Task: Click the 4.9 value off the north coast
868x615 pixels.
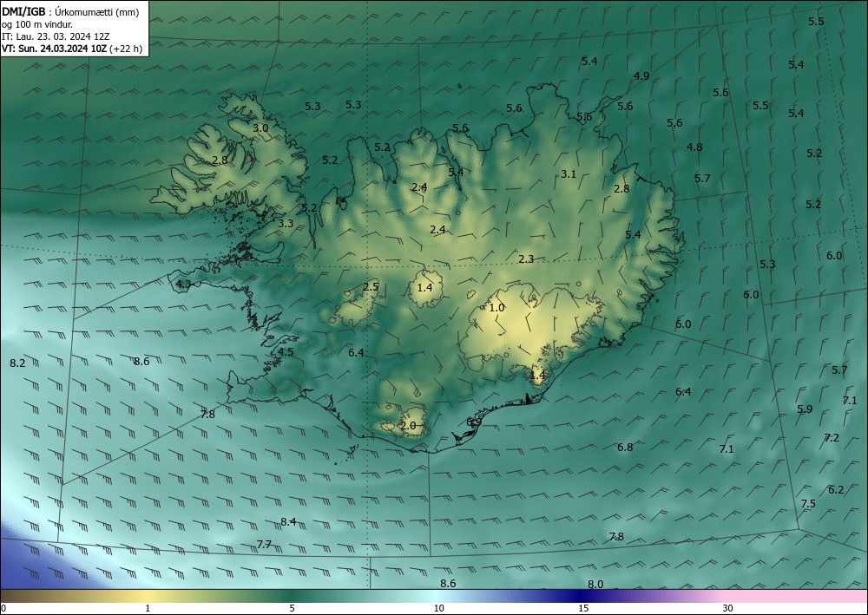Action: click(641, 75)
